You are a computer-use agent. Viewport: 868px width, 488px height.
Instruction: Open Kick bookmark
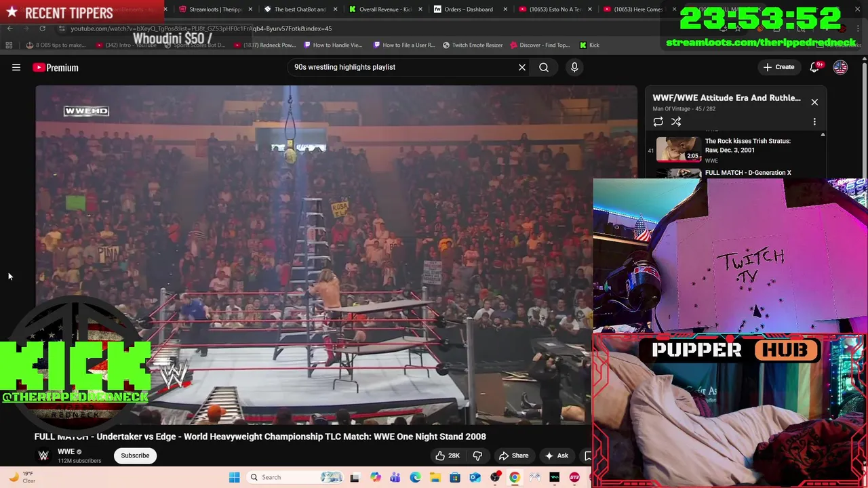[x=589, y=45]
